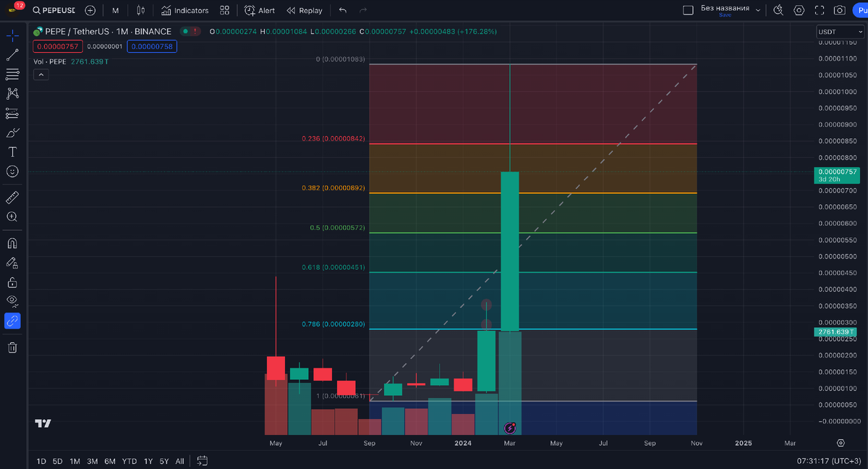
Task: Toggle lock all drawing tools
Action: click(12, 282)
